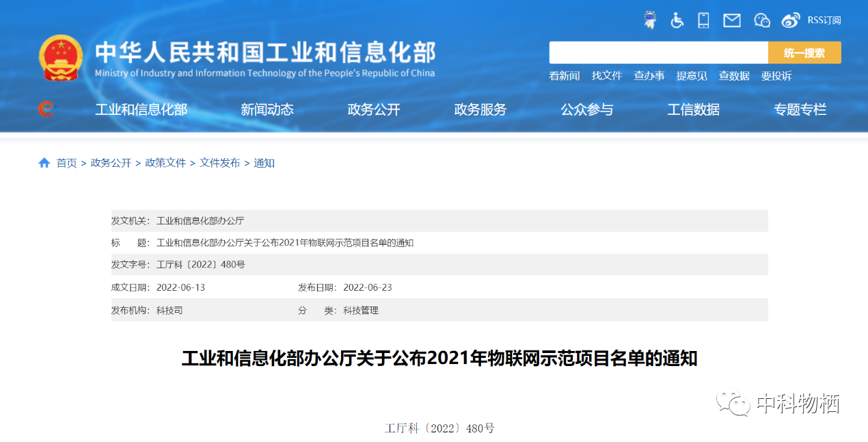The width and height of the screenshot is (868, 442).
Task: Open the 要投诉 quick link
Action: click(x=776, y=76)
